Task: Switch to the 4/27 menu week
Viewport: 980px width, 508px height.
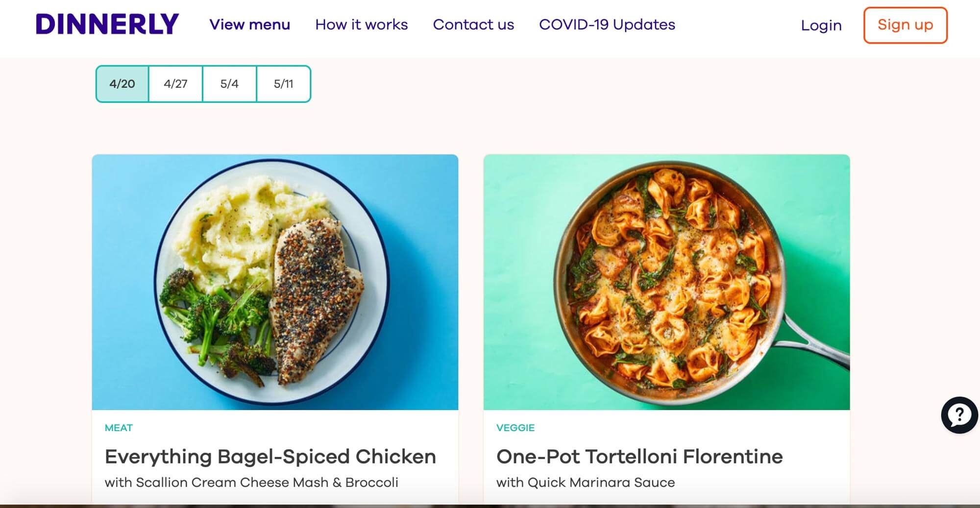Action: pos(175,83)
